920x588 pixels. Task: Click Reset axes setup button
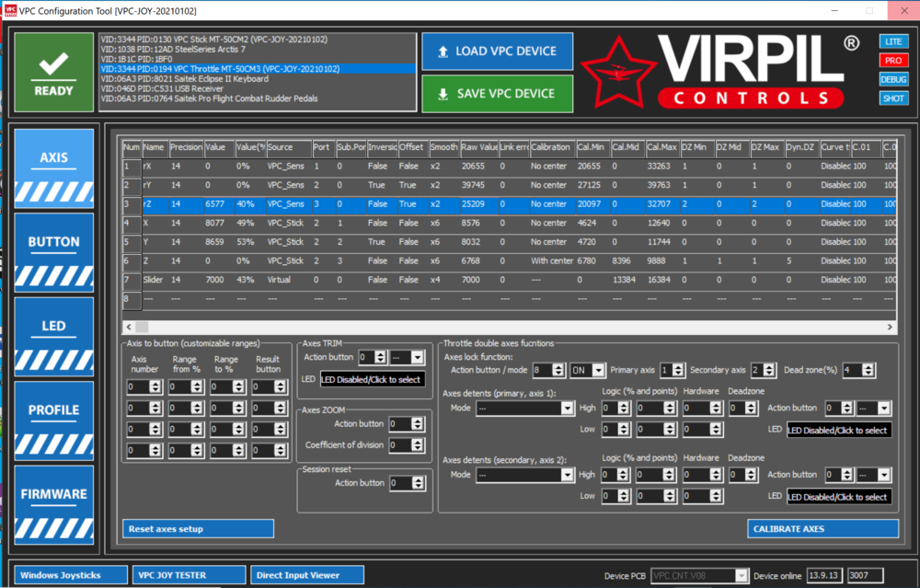(x=199, y=529)
